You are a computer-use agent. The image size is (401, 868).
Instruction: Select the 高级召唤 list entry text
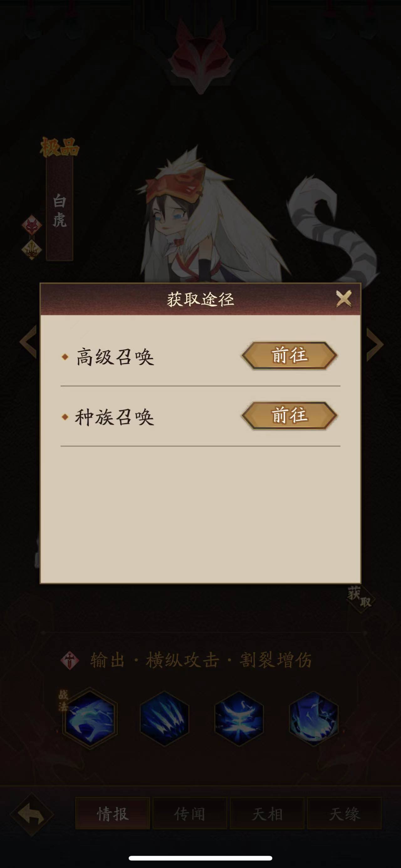[x=115, y=357]
